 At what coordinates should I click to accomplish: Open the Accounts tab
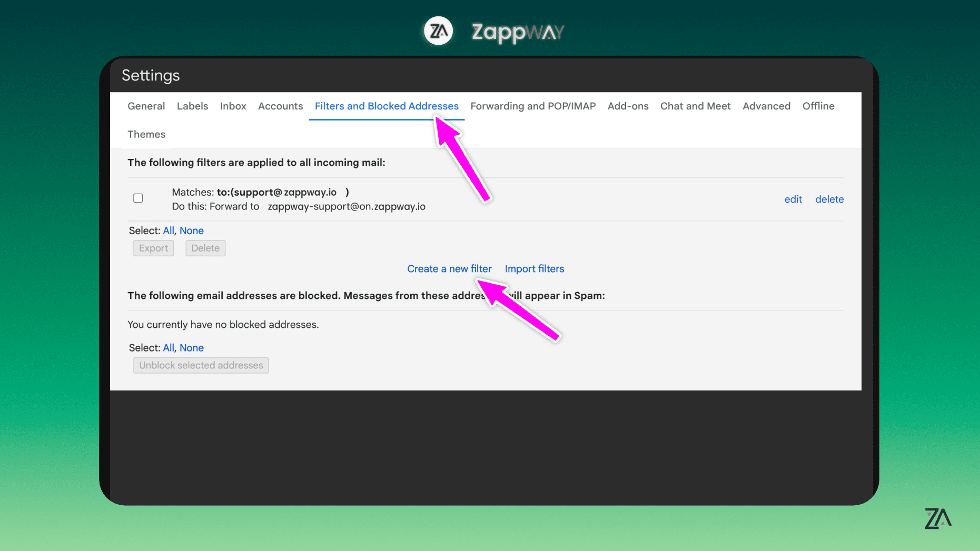(x=280, y=106)
